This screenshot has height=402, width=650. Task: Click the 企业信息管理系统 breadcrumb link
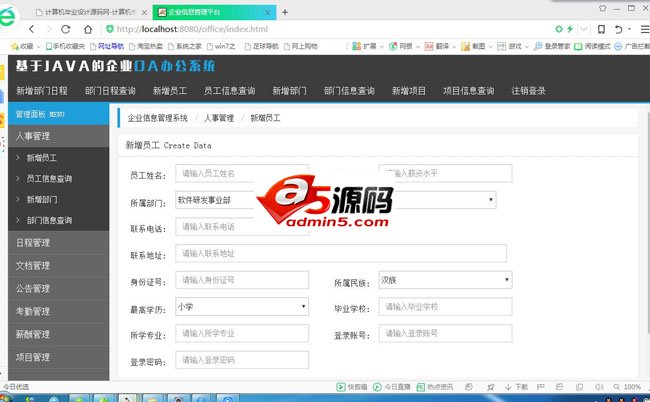point(158,118)
